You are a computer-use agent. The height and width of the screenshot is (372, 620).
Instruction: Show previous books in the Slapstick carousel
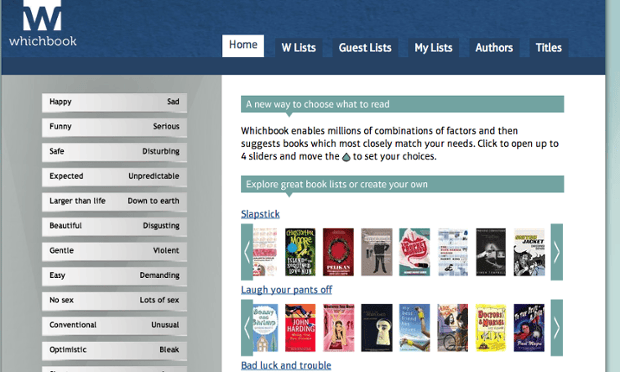coord(247,252)
